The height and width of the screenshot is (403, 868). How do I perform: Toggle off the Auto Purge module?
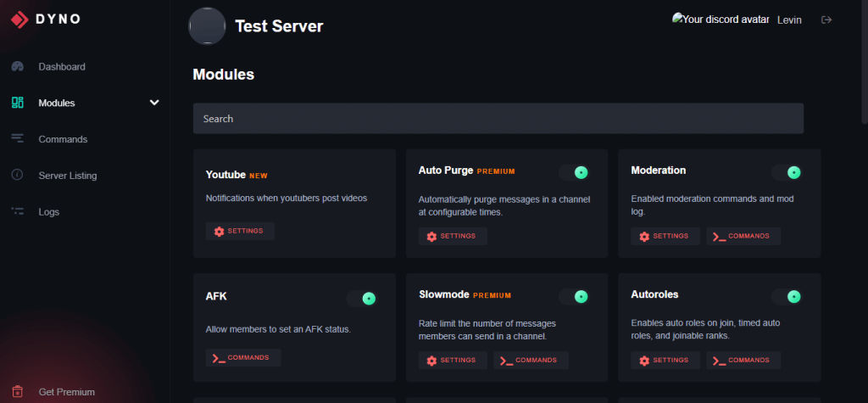pyautogui.click(x=574, y=172)
